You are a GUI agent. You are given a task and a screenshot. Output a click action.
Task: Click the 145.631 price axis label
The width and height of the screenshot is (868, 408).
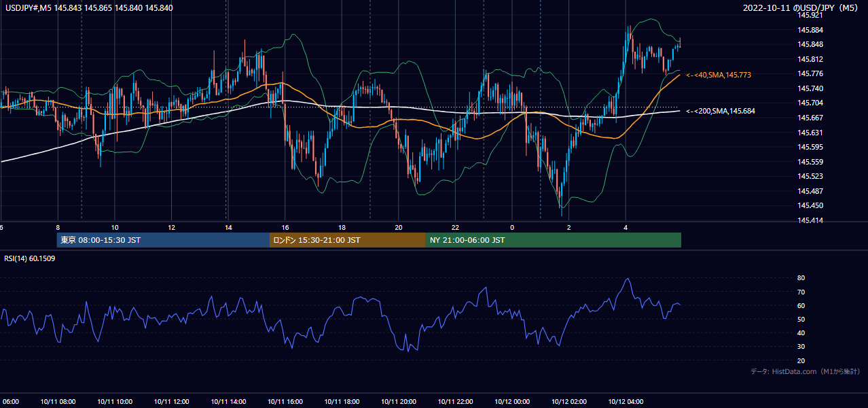[810, 133]
